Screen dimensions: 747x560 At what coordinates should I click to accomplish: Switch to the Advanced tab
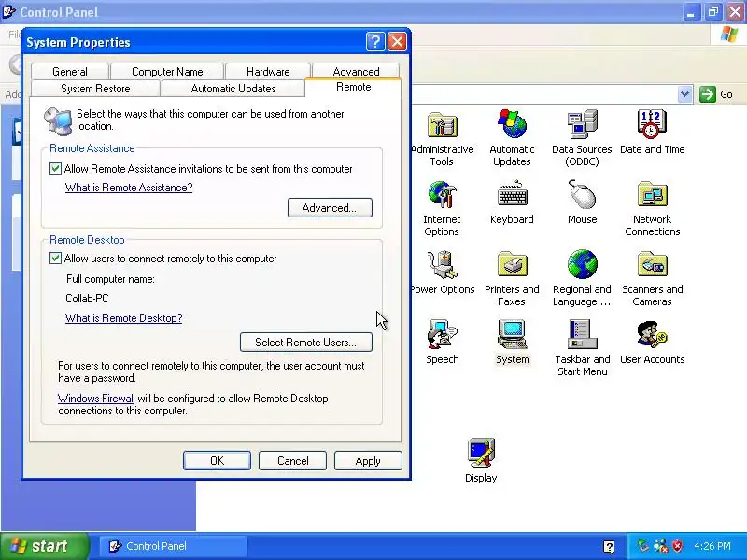pos(356,71)
